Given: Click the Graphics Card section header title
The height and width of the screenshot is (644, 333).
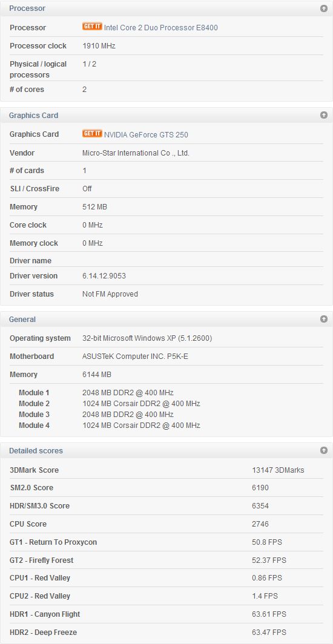Looking at the screenshot, I should [34, 116].
